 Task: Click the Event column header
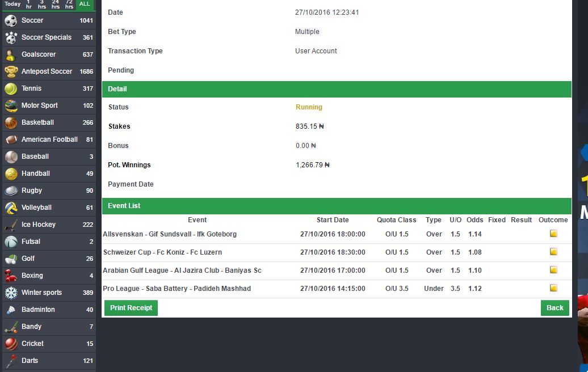pos(198,220)
